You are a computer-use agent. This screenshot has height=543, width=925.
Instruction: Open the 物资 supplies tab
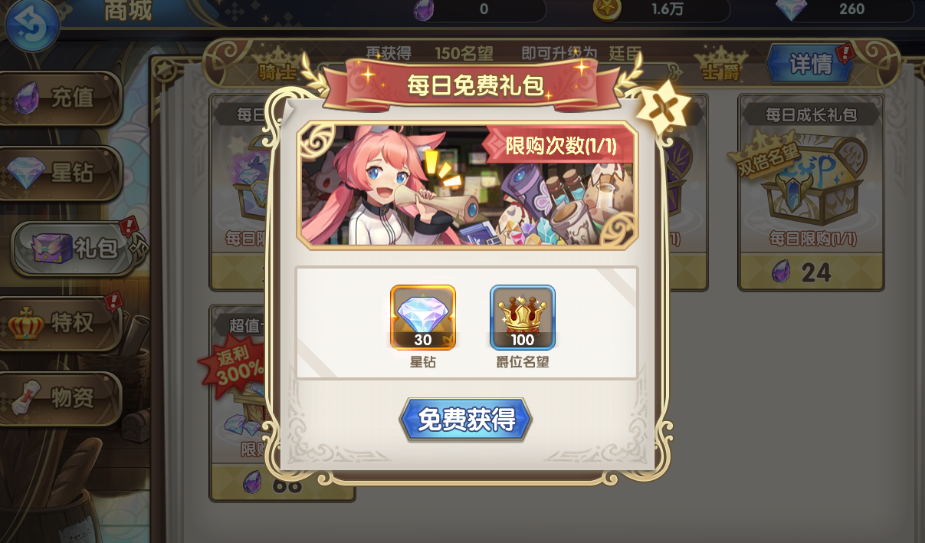(x=61, y=398)
